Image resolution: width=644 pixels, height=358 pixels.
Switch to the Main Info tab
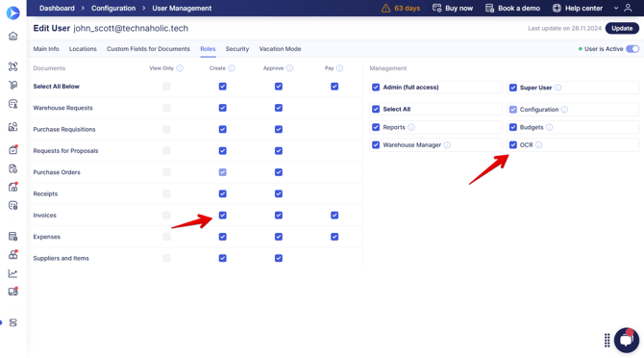tap(46, 49)
